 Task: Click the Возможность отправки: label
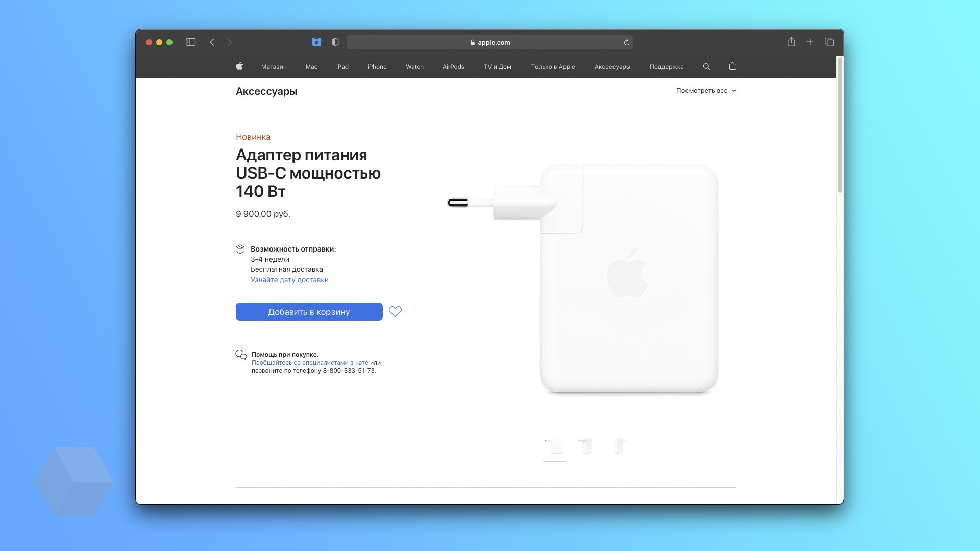click(x=293, y=249)
